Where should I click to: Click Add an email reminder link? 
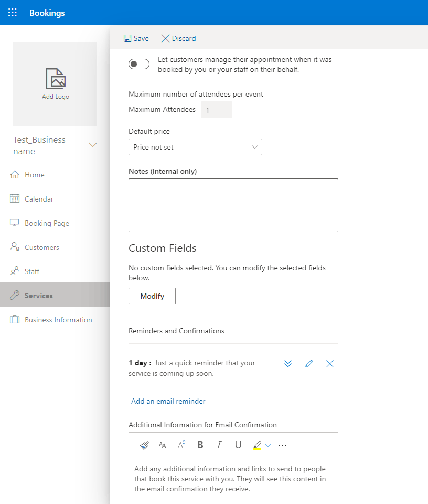(168, 401)
